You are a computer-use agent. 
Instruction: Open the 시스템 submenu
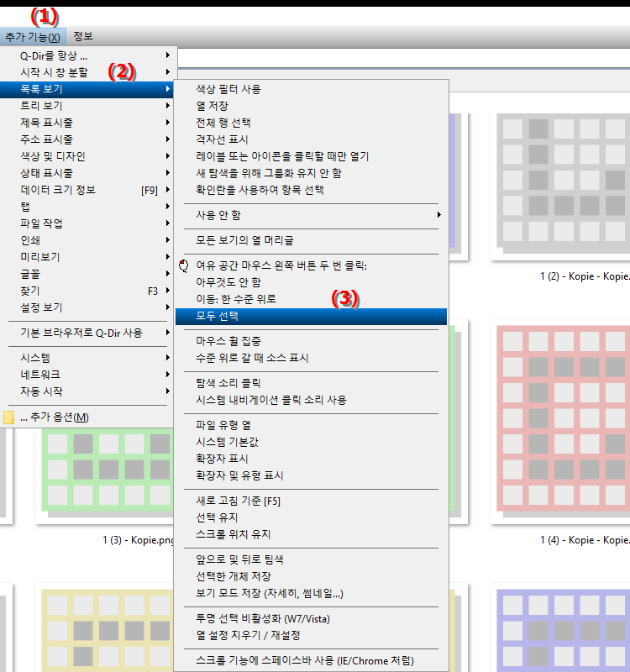coord(88,358)
